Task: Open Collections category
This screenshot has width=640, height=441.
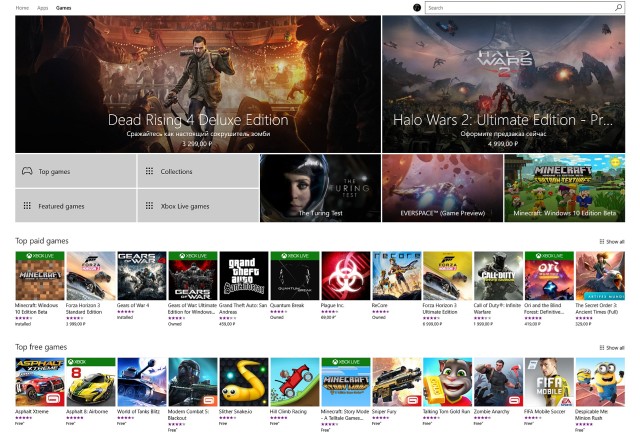Action: point(198,171)
